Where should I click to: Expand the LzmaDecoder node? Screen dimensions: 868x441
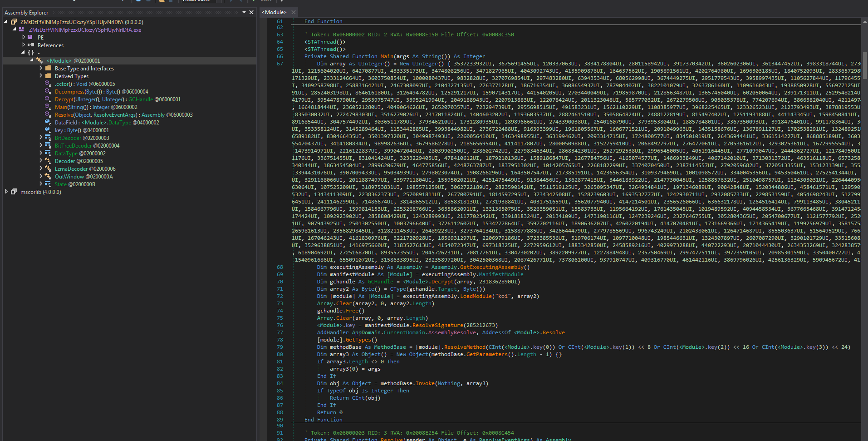41,168
